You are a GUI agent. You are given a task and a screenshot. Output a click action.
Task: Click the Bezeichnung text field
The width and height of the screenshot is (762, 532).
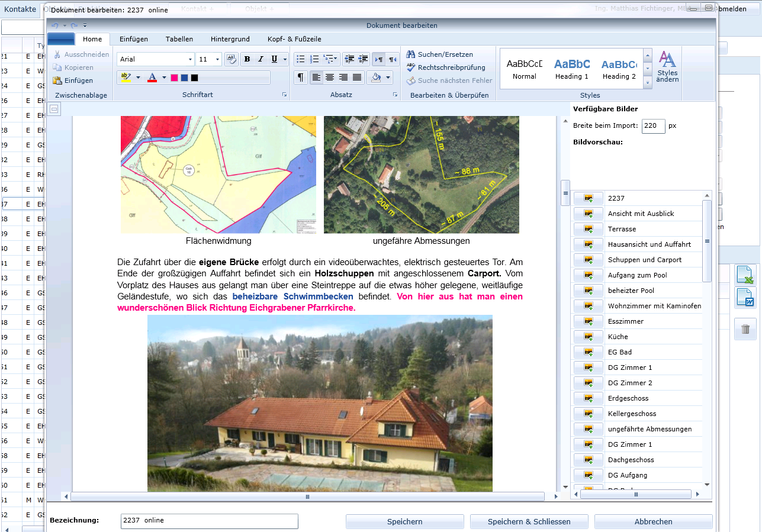point(209,521)
